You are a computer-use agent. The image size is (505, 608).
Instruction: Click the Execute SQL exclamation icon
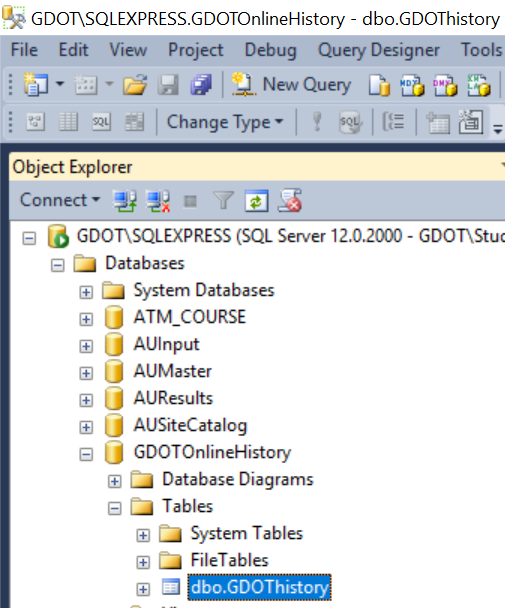click(x=317, y=122)
